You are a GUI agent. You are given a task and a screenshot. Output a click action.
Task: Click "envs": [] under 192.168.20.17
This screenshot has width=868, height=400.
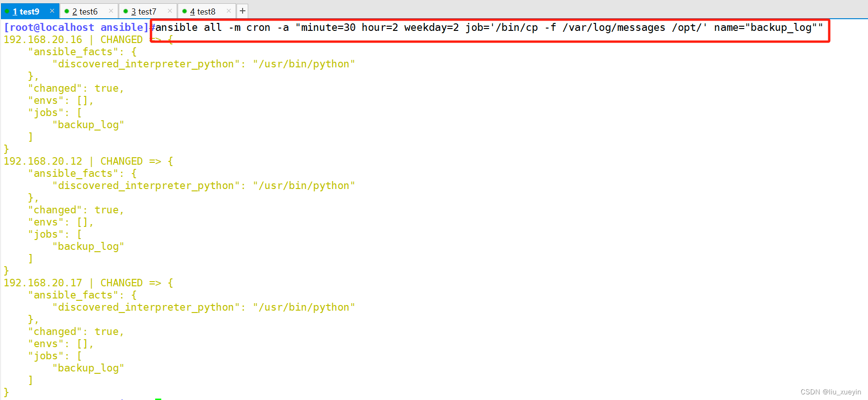tap(61, 344)
